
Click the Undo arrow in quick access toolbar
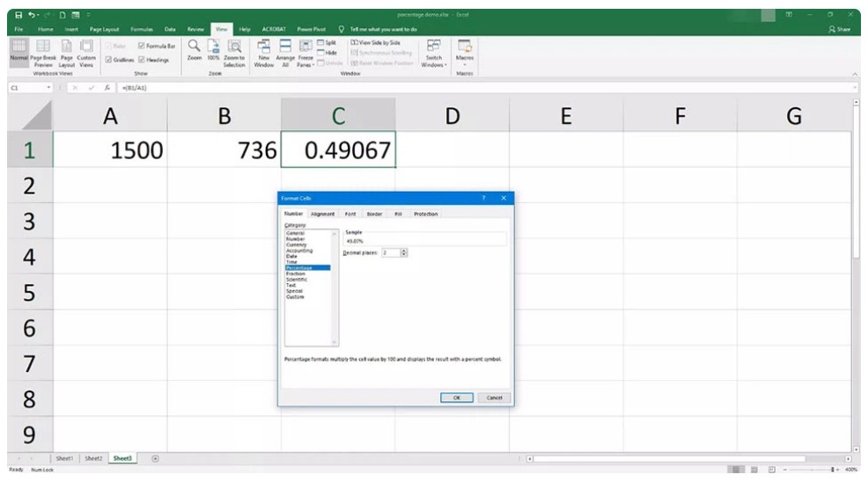[x=32, y=15]
